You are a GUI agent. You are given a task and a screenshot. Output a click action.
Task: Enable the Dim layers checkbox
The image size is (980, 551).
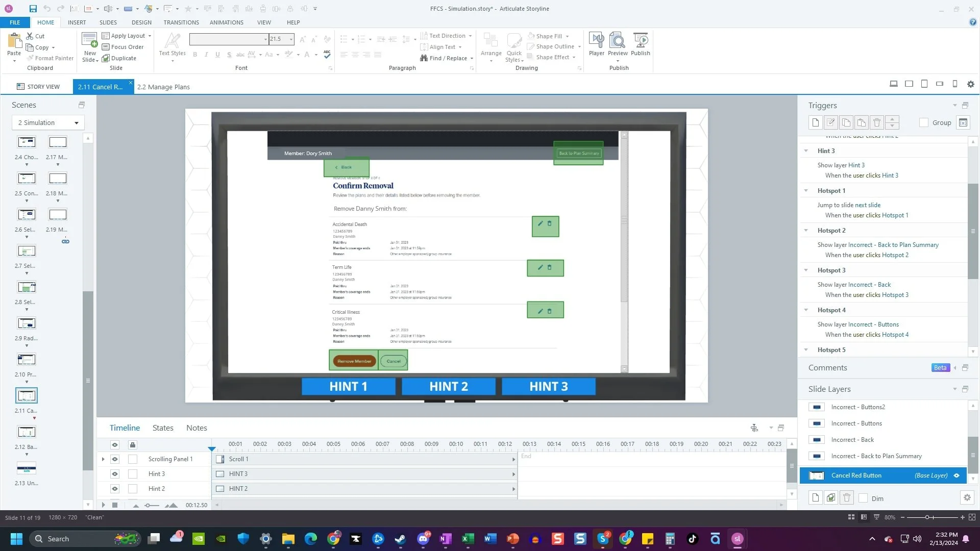coord(864,498)
